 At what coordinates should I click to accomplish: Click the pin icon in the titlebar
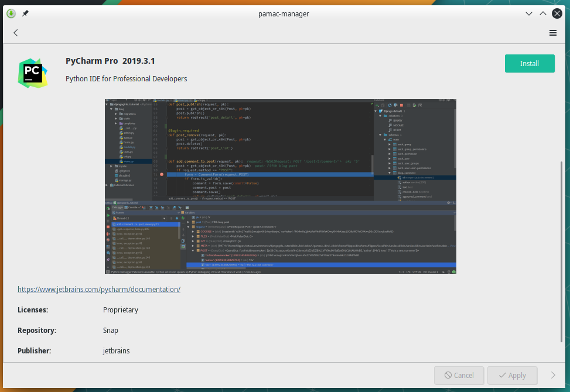[25, 13]
